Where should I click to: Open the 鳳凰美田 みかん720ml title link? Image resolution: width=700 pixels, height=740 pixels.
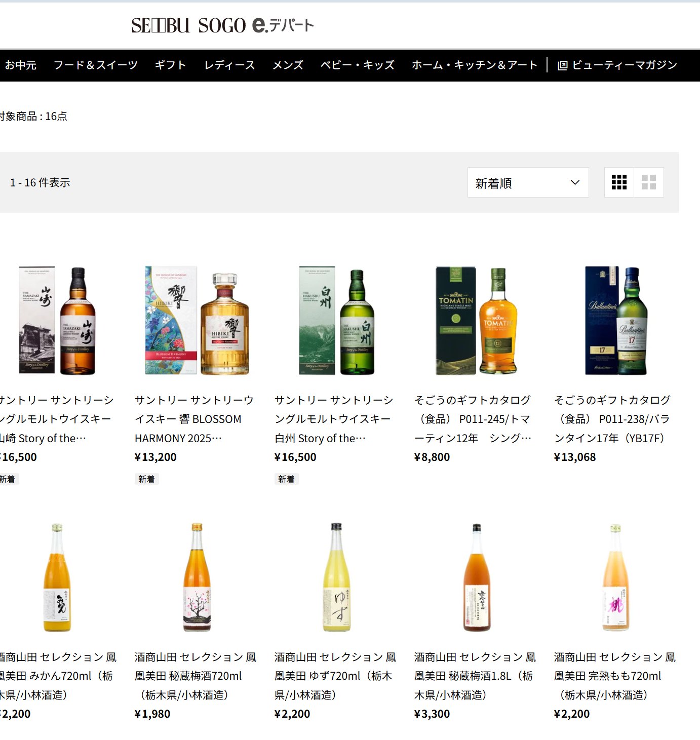[58, 676]
